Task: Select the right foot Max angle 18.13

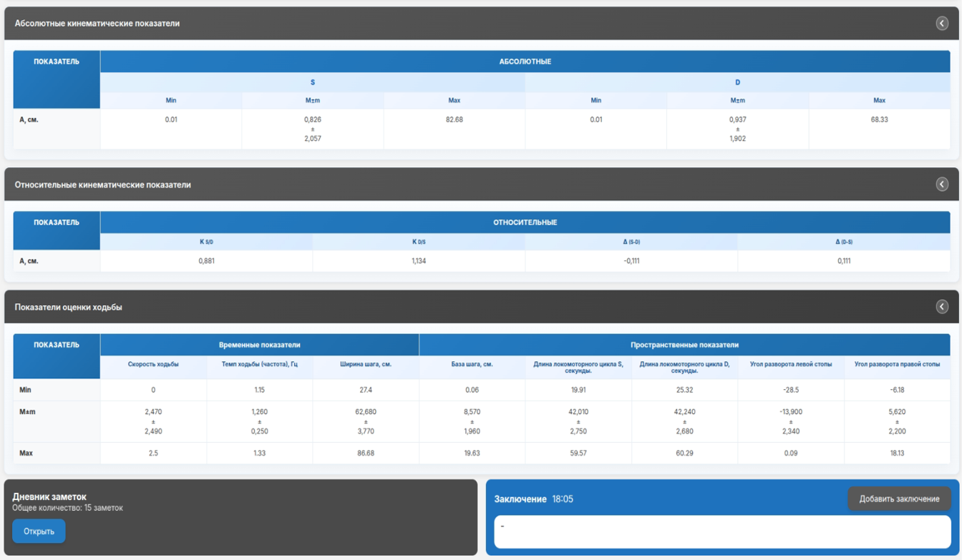Action: coord(897,453)
